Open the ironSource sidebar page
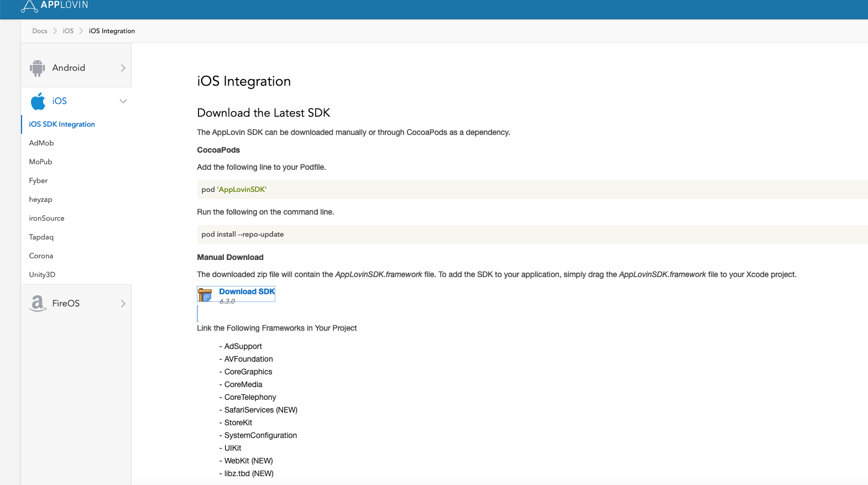Screen dimensions: 868x485 pos(46,218)
